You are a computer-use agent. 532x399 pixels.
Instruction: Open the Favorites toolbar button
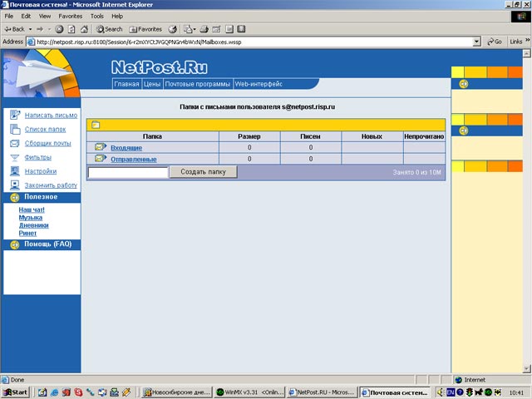[x=145, y=29]
